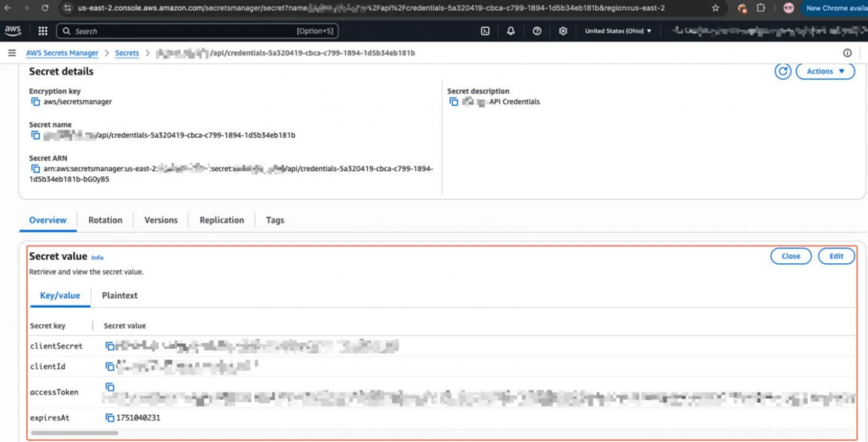
Task: Copy the expiresAt value
Action: tap(109, 417)
